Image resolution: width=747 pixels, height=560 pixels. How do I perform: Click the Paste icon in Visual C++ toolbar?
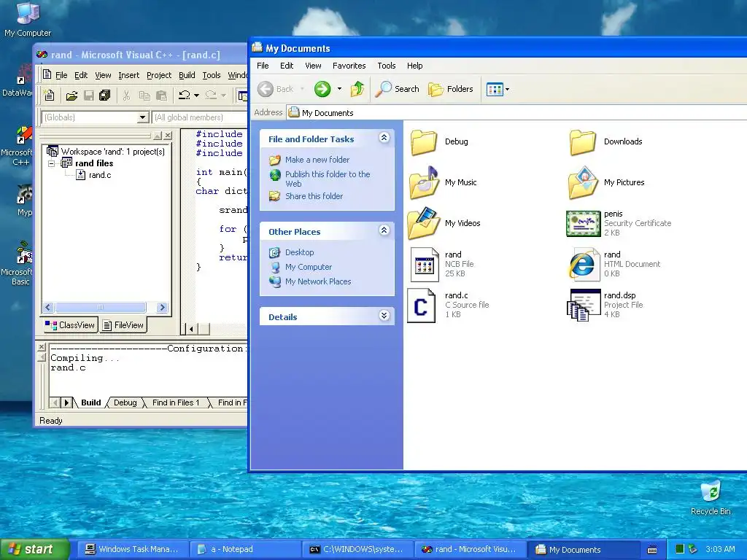pyautogui.click(x=162, y=96)
